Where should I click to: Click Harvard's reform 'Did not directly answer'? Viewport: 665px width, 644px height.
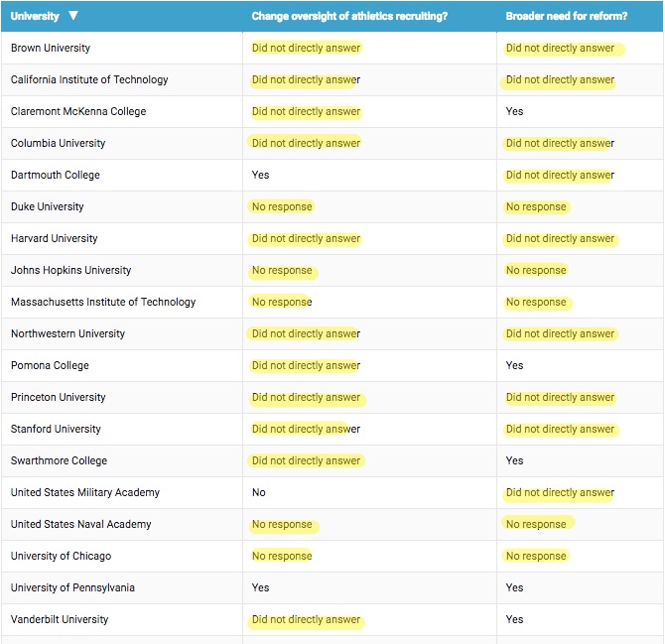pyautogui.click(x=560, y=239)
